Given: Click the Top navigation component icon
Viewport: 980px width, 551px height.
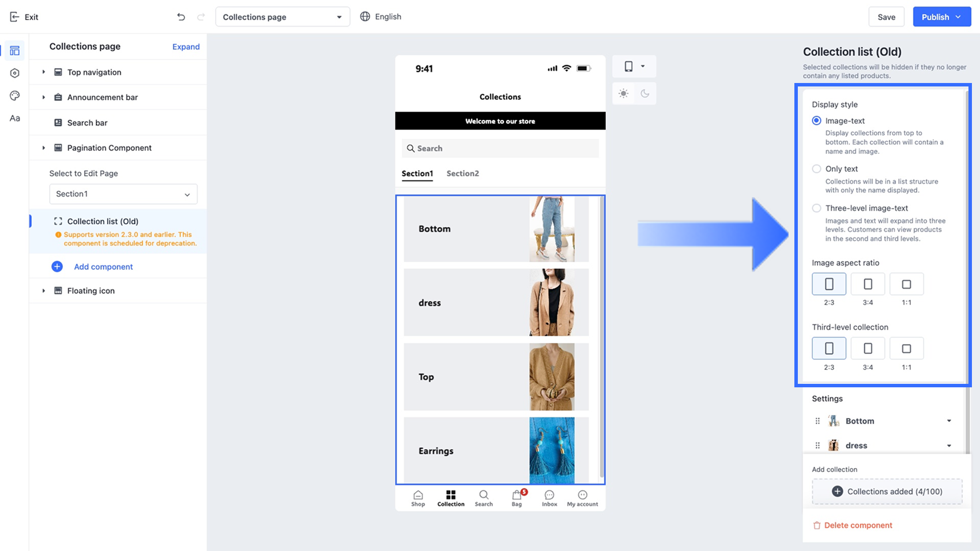Looking at the screenshot, I should (58, 72).
